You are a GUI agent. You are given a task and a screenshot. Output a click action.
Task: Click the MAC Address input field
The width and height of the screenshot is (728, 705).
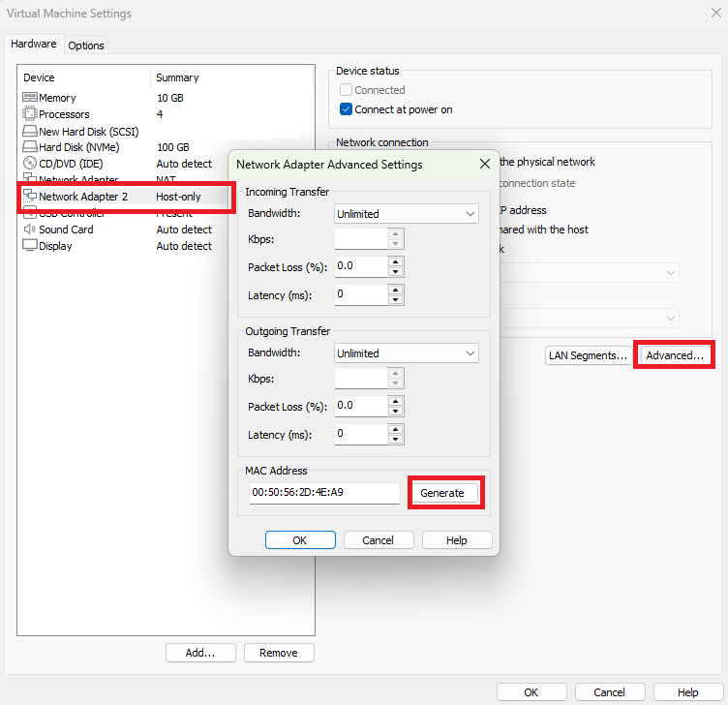(x=324, y=493)
